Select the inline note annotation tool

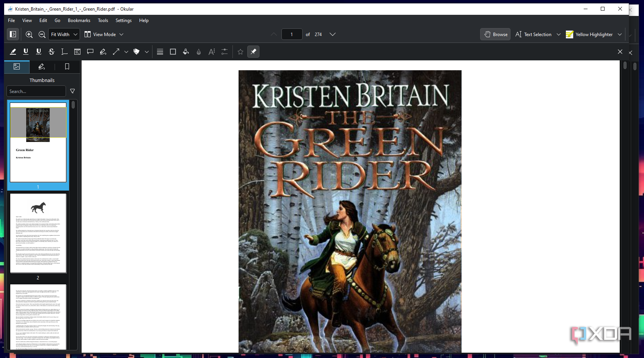(x=77, y=52)
